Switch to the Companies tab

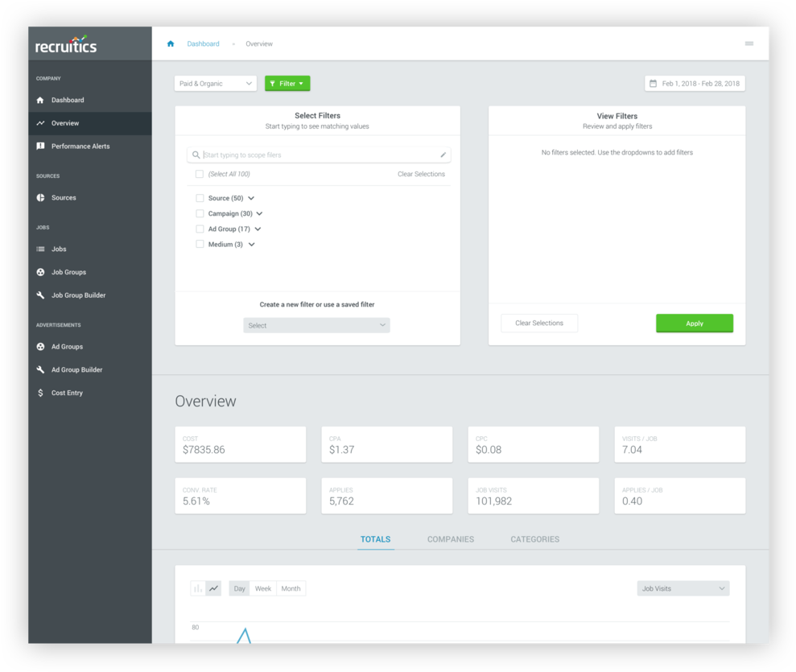[450, 539]
